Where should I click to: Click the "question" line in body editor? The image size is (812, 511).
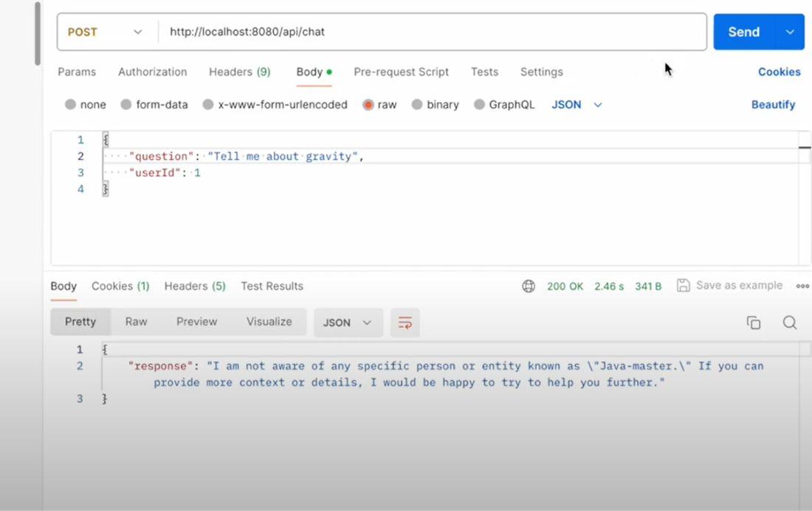point(246,157)
